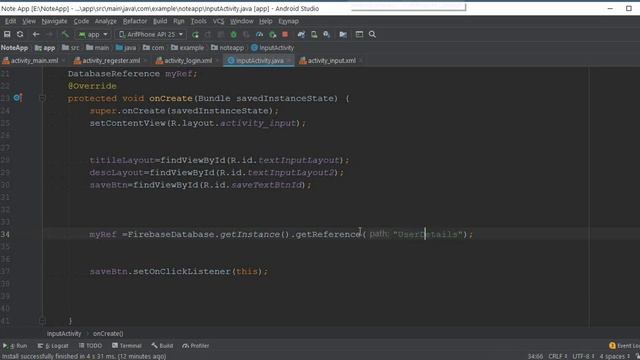Click the 34:66 cursor position indicator
The height and width of the screenshot is (360, 640).
pyautogui.click(x=535, y=356)
